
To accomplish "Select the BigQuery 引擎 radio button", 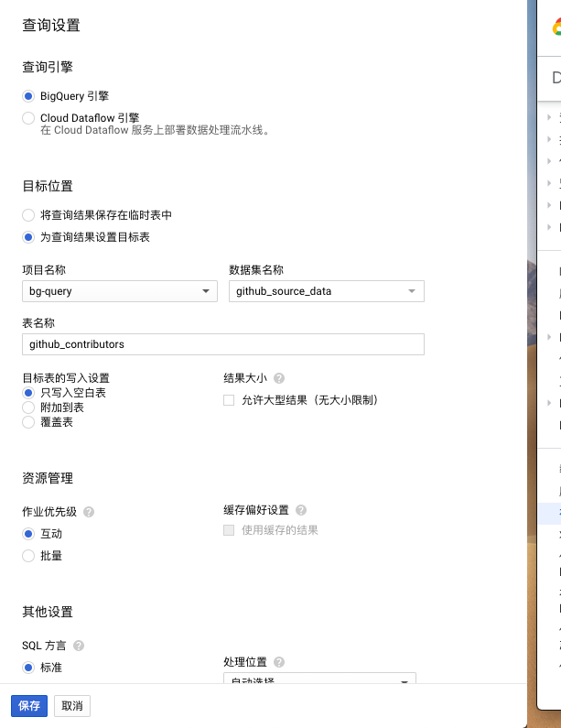I will [x=28, y=96].
